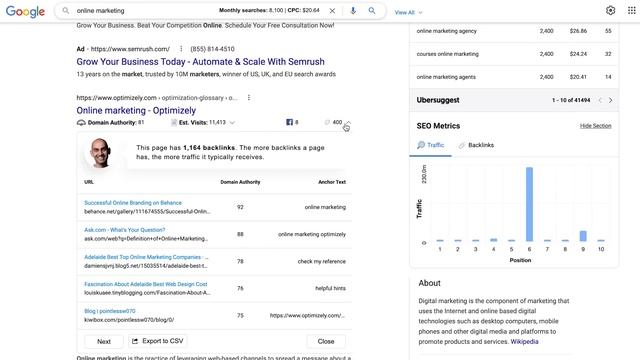This screenshot has width=640, height=360.
Task: Open the View All dropdown
Action: click(408, 13)
